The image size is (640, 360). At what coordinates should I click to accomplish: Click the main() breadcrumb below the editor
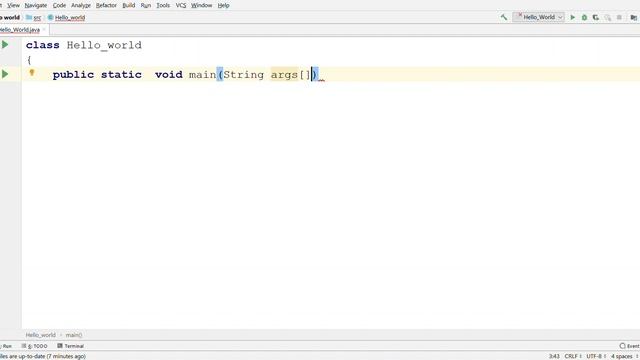(x=74, y=335)
